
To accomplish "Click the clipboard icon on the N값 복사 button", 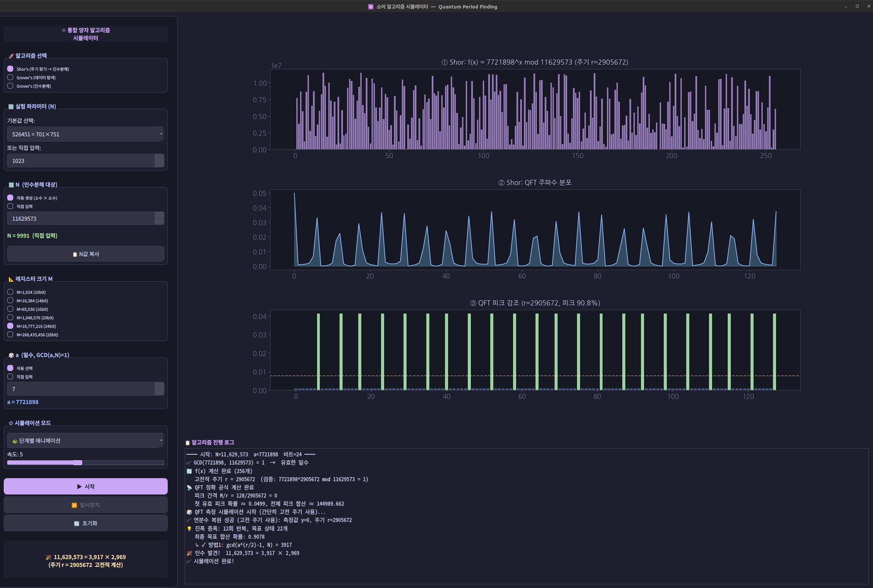I will (x=75, y=254).
